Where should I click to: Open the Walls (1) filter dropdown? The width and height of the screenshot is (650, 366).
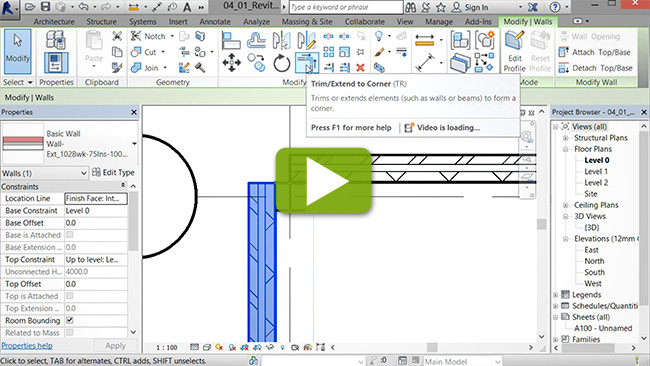(44, 173)
